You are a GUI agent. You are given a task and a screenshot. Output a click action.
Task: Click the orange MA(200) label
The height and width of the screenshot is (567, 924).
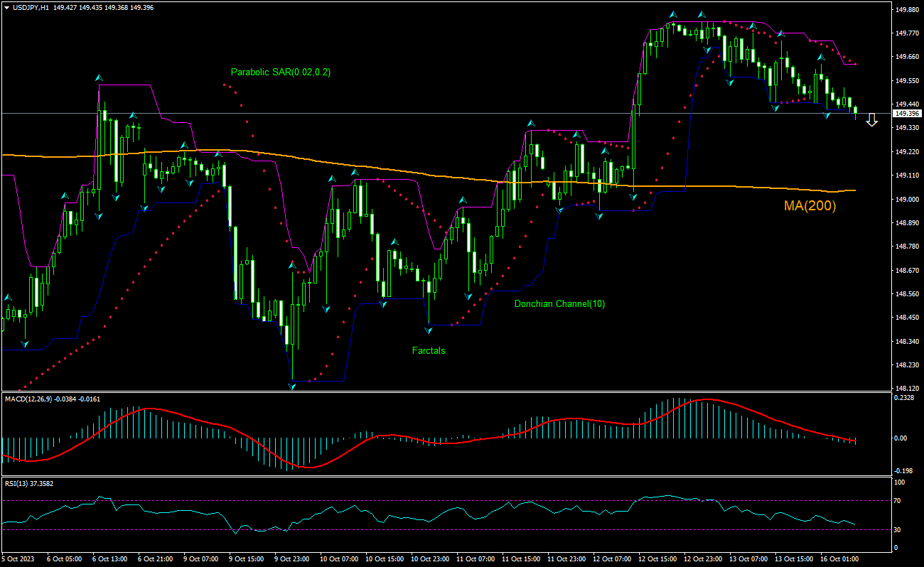click(810, 206)
